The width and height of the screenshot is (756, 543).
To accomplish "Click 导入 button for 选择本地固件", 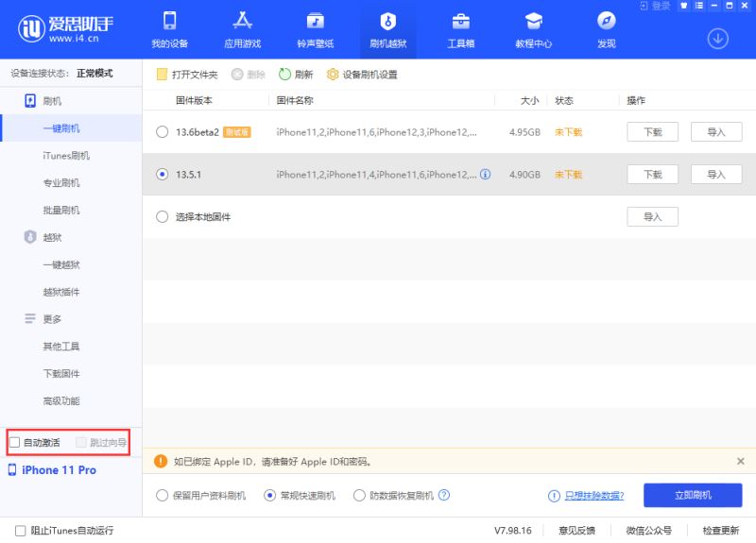I will [652, 217].
